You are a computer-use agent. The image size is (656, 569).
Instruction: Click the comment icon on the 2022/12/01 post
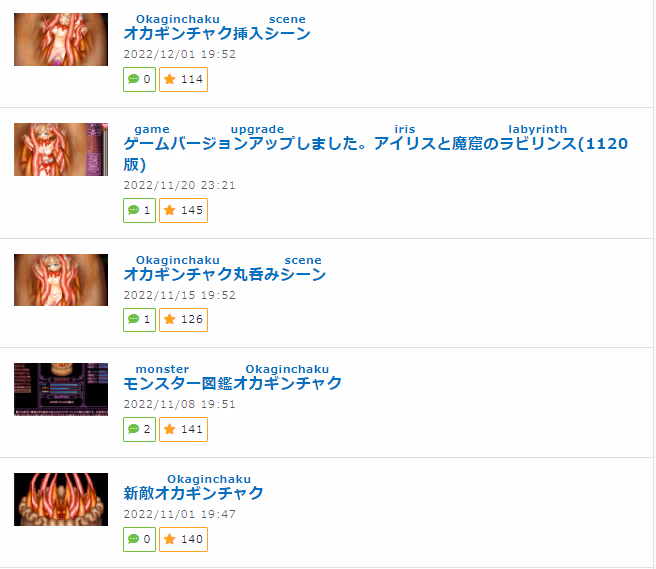[x=133, y=79]
